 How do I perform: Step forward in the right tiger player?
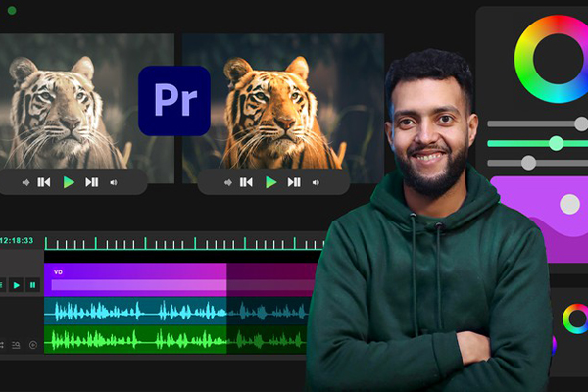(x=294, y=182)
